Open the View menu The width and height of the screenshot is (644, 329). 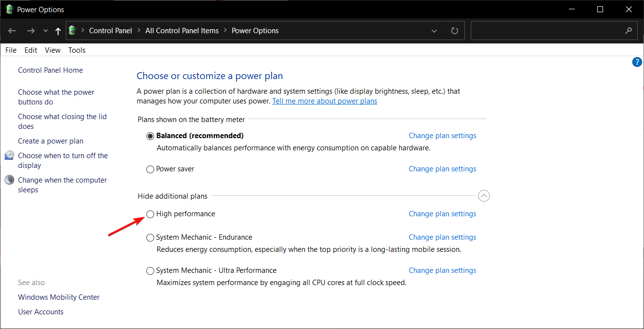53,50
